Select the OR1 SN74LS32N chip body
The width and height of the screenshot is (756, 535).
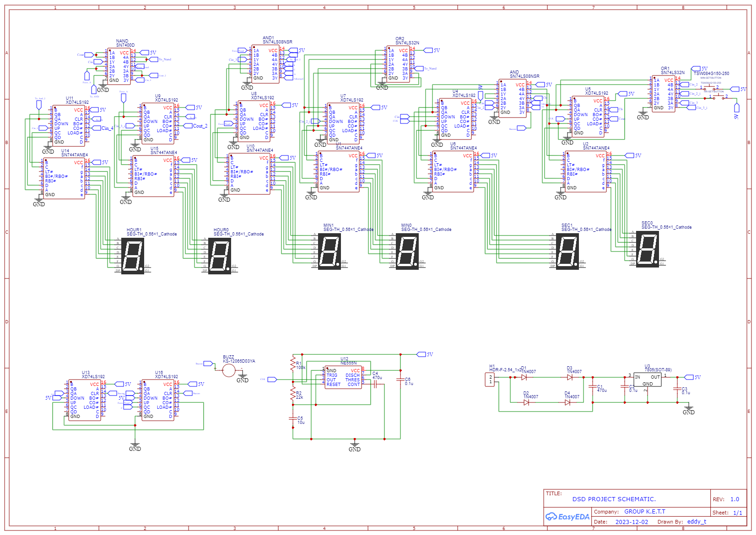[x=664, y=94]
